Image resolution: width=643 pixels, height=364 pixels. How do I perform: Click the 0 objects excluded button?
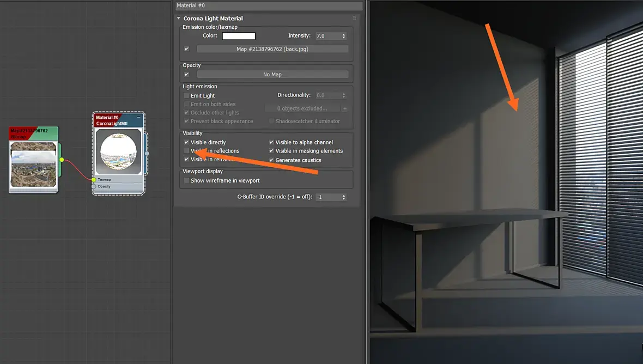click(302, 108)
